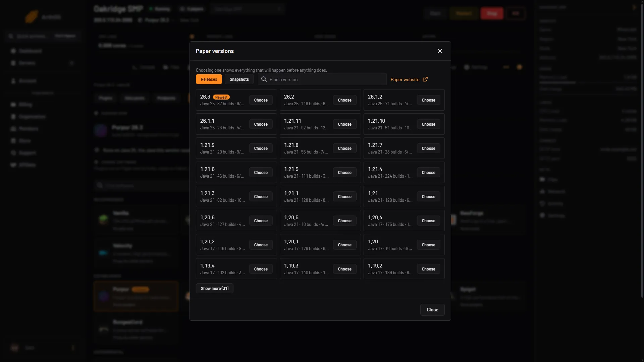Choose Paper version 1.21.10

[429, 124]
